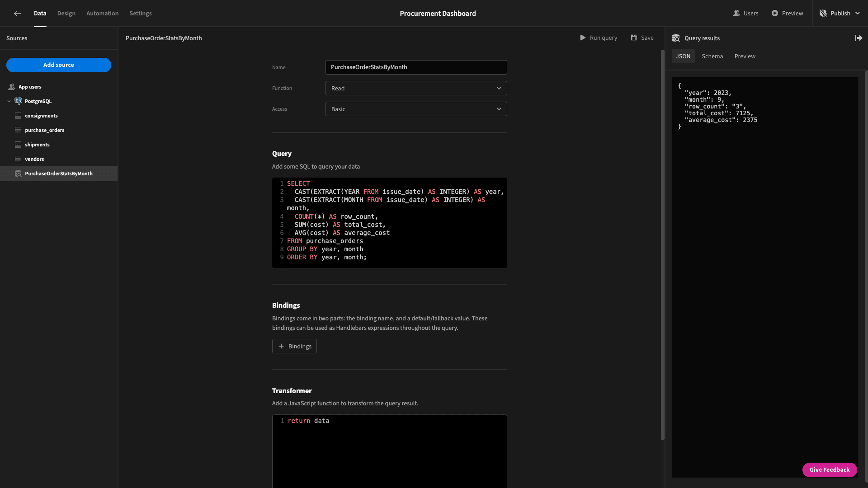Click the Add source button
Image resolution: width=868 pixels, height=488 pixels.
pyautogui.click(x=59, y=65)
